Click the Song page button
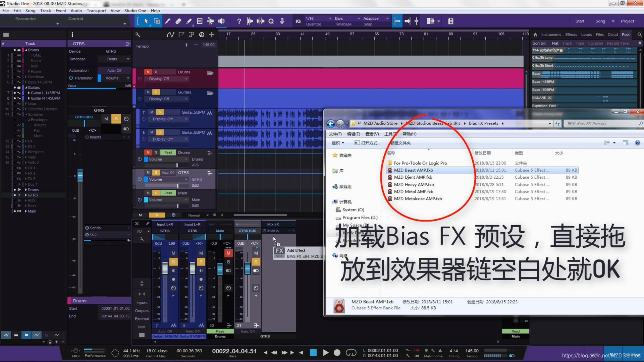The image size is (644, 362). 600,21
